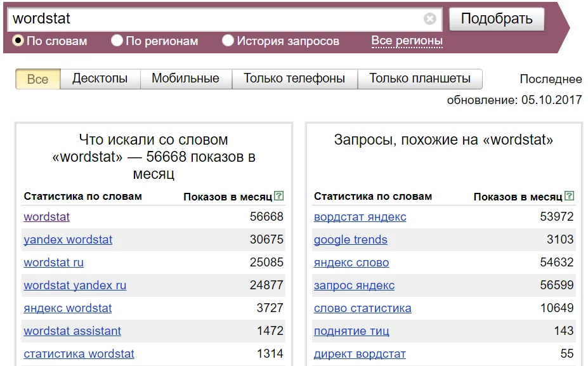588x366 pixels.
Task: Click the Подобрать button
Action: [497, 19]
